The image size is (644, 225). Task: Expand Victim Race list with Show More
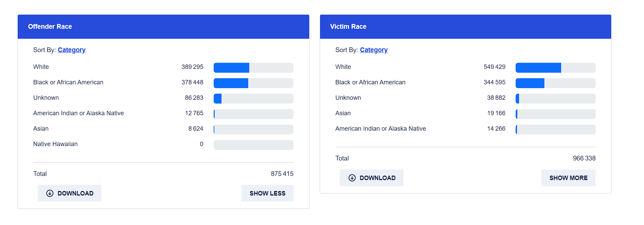click(568, 178)
